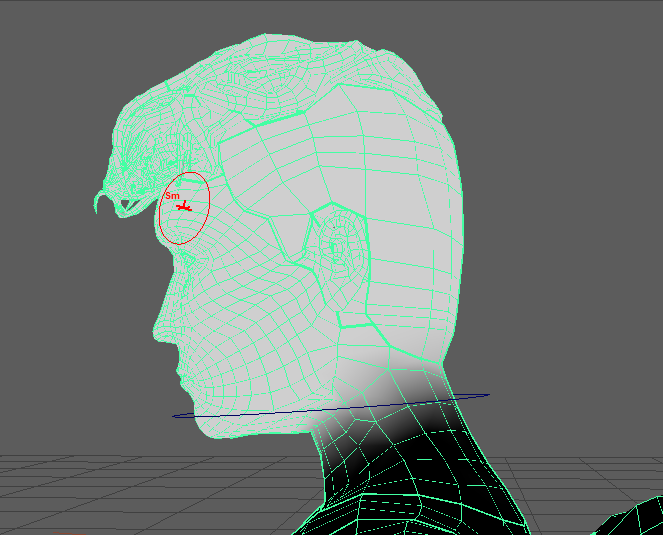Viewport: 663px width, 535px height.
Task: Click the tip of the nose
Action: coord(157,328)
